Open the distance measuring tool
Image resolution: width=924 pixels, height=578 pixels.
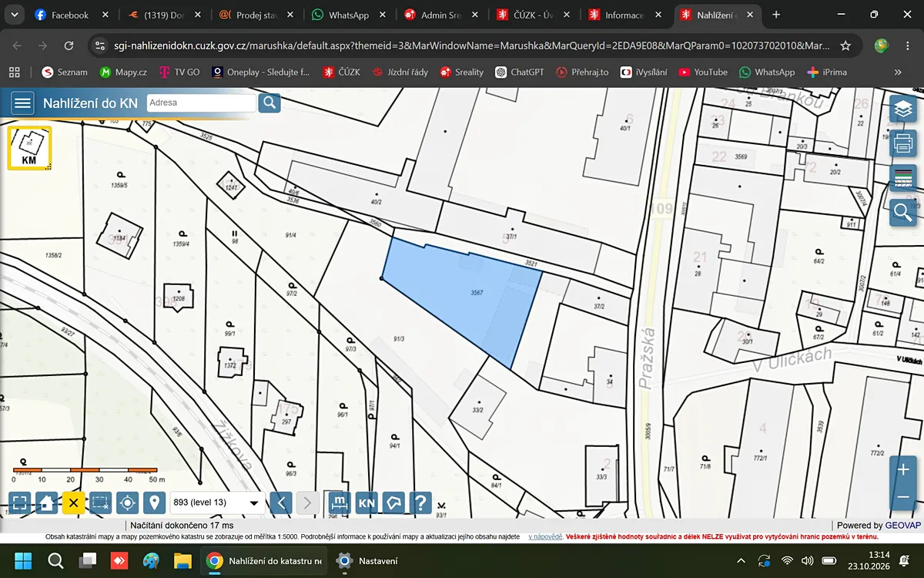(339, 503)
